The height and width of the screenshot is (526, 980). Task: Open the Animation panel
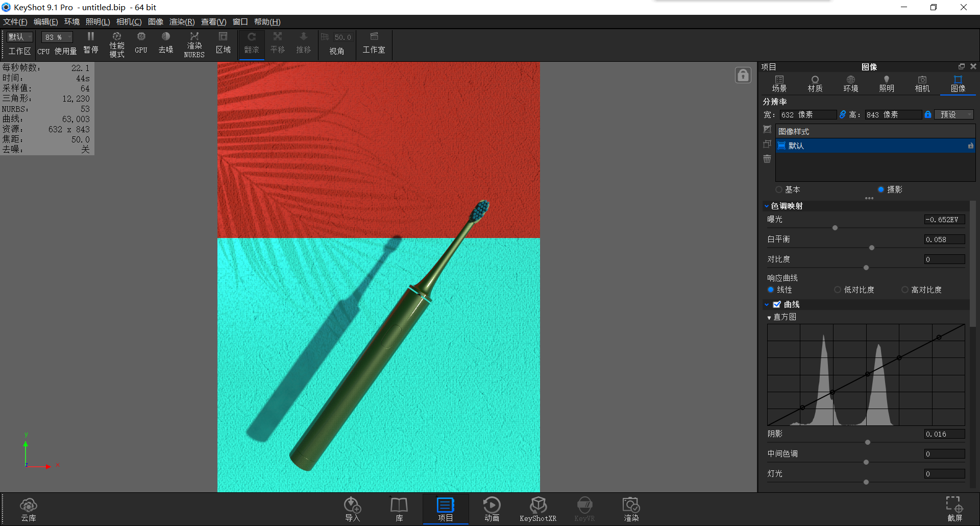click(492, 509)
